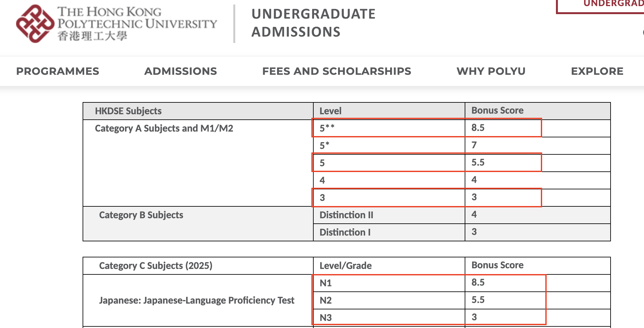Click the Undergraduate button at top right
The image size is (644, 328).
(600, 6)
